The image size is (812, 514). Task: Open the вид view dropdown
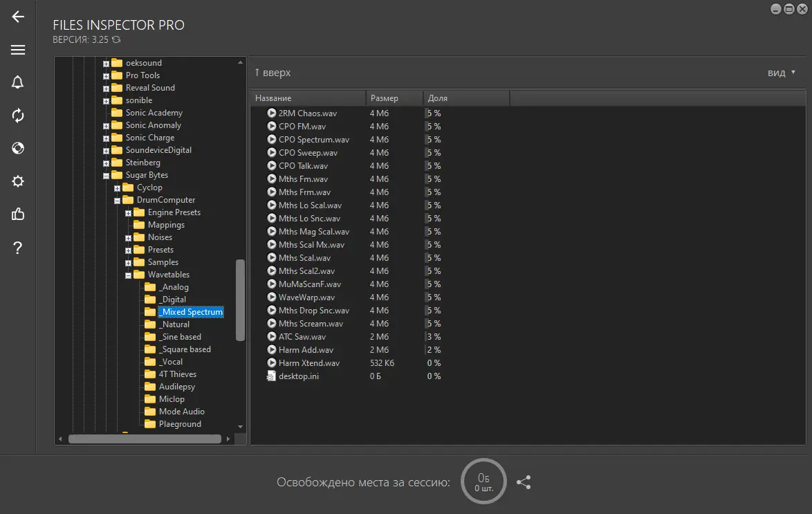click(782, 73)
